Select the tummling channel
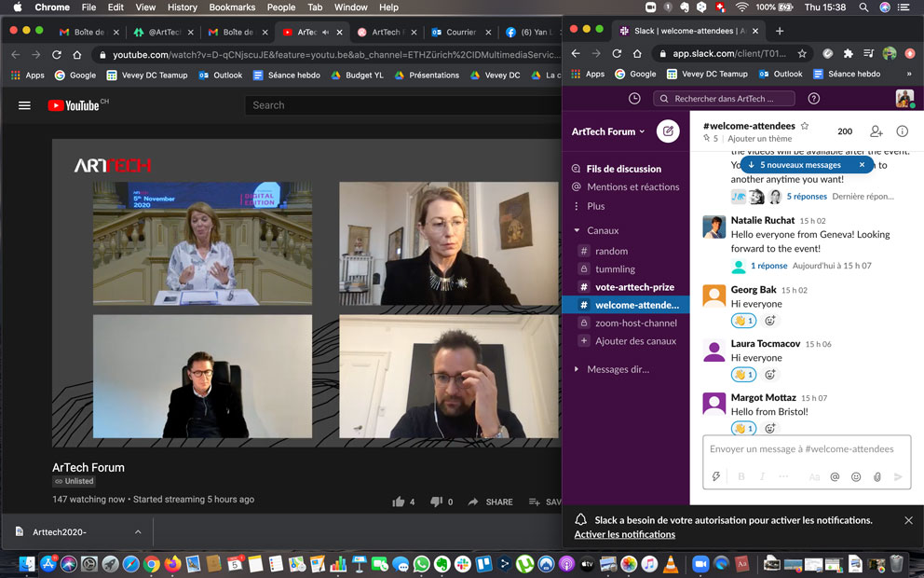Screen dimensions: 924x578 coord(615,268)
